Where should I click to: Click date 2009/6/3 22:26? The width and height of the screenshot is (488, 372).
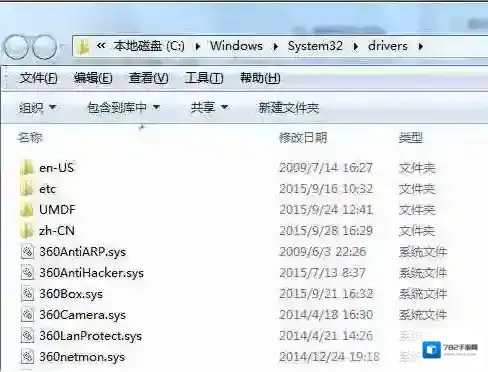pyautogui.click(x=323, y=252)
